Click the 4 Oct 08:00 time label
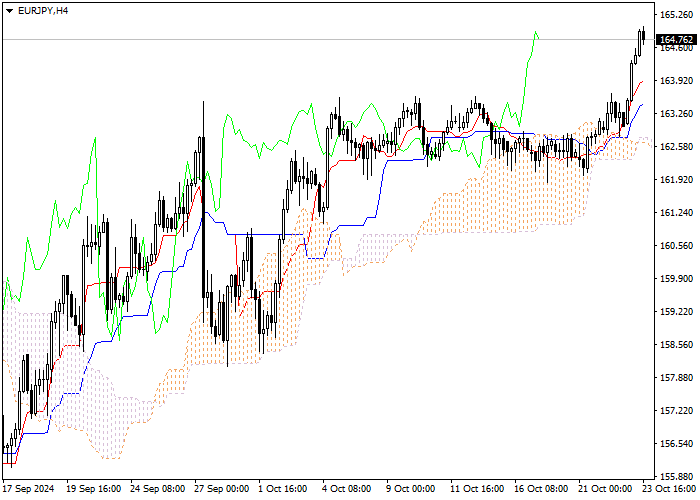Screen dimensions: 700x500 point(347,489)
